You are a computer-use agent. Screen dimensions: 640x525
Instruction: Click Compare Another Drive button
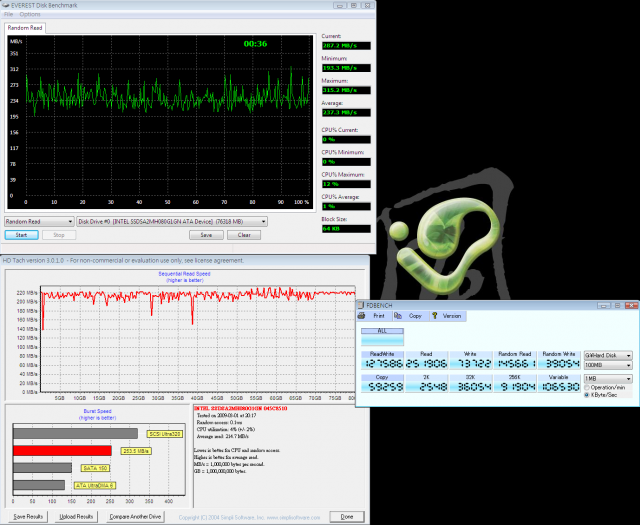coord(135,516)
